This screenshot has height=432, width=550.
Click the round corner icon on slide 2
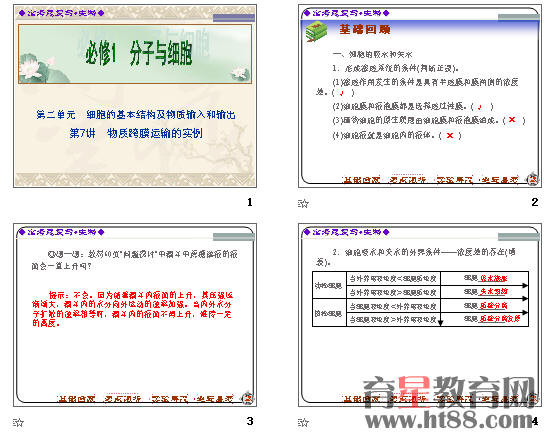[532, 178]
